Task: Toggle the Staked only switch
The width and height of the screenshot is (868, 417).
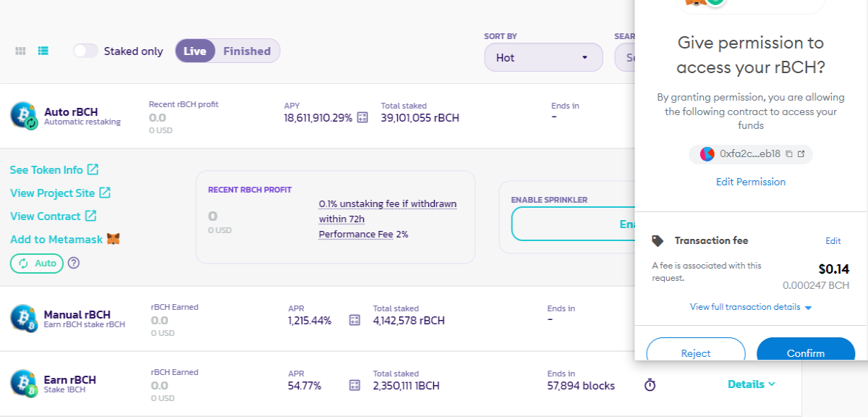Action: (x=85, y=51)
